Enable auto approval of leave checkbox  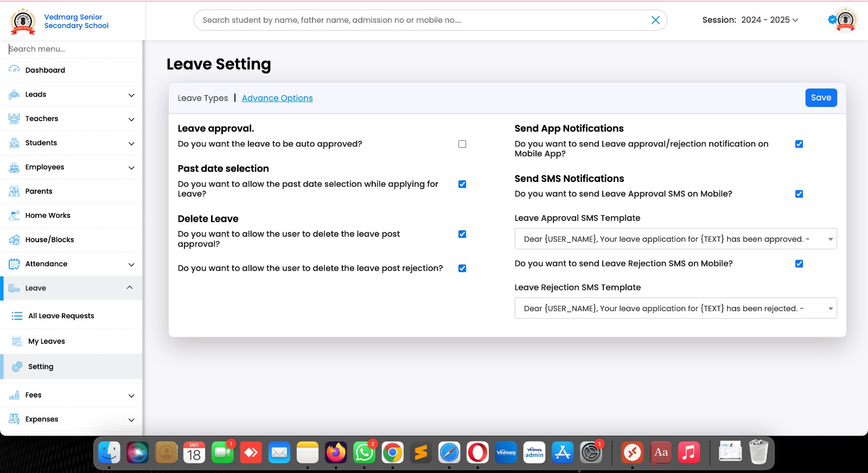click(x=462, y=144)
